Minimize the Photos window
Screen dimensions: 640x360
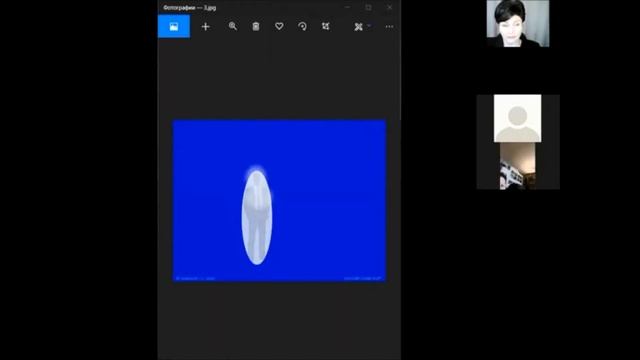point(347,7)
